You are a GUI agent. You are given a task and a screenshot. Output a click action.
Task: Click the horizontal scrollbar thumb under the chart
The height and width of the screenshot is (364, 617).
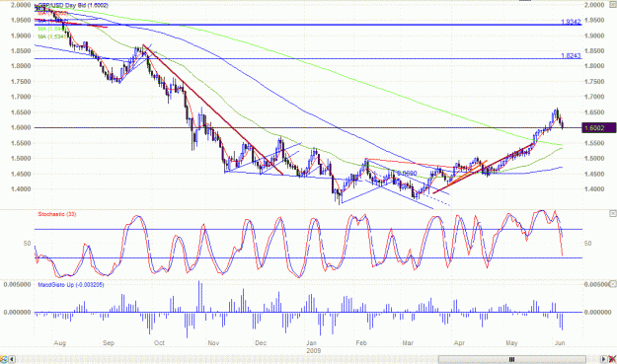[x=512, y=359]
